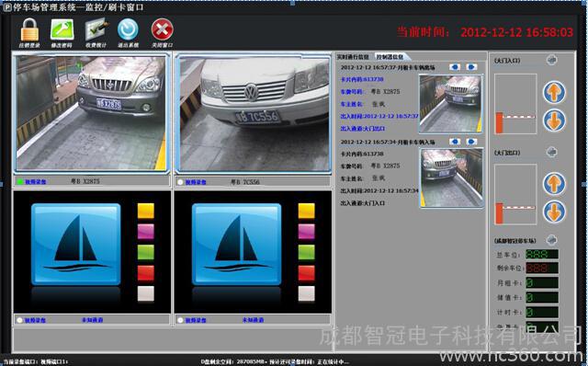Click green swatch in bottom-right video pane
Screen dimensions: 588x366
tap(306, 252)
